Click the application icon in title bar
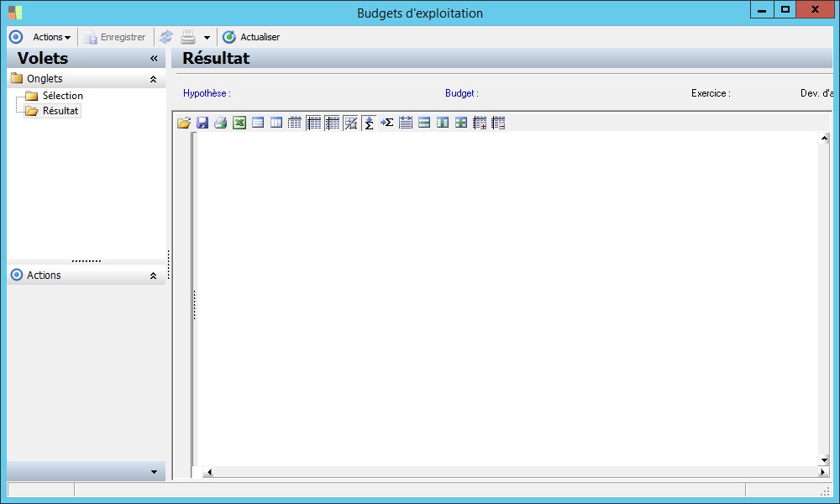Screen dimensions: 840x504 [15, 13]
